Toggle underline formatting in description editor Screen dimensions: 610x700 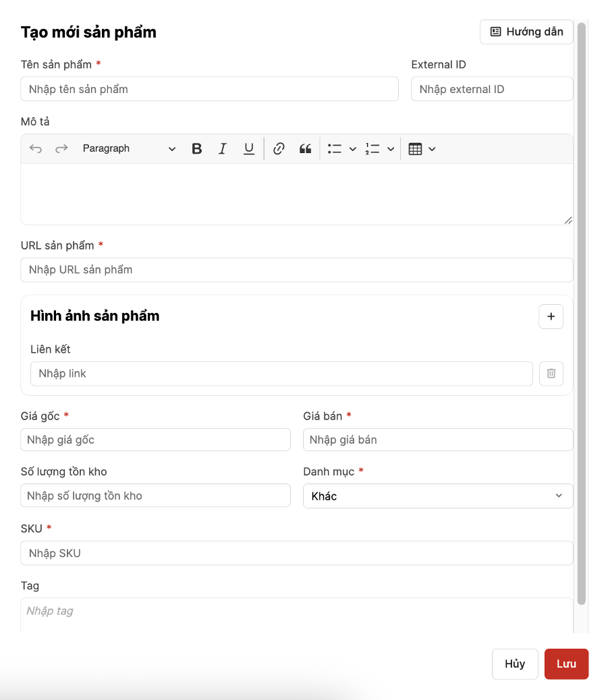(249, 149)
